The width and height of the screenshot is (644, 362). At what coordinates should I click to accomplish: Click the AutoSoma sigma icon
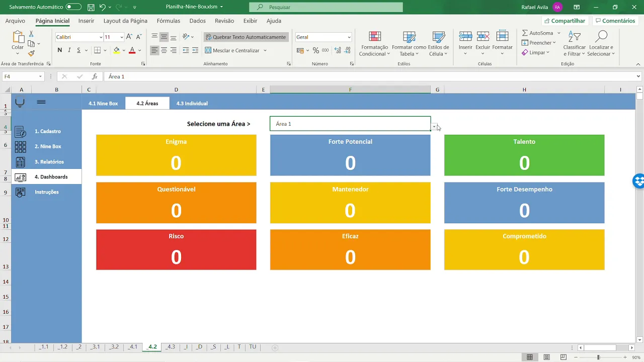point(525,33)
